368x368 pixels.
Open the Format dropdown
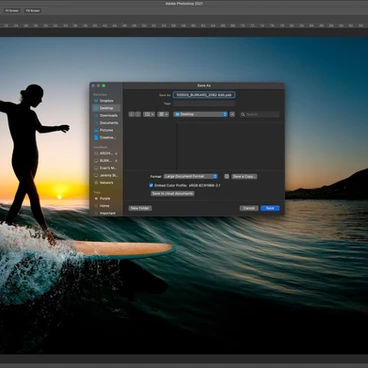[x=190, y=176]
